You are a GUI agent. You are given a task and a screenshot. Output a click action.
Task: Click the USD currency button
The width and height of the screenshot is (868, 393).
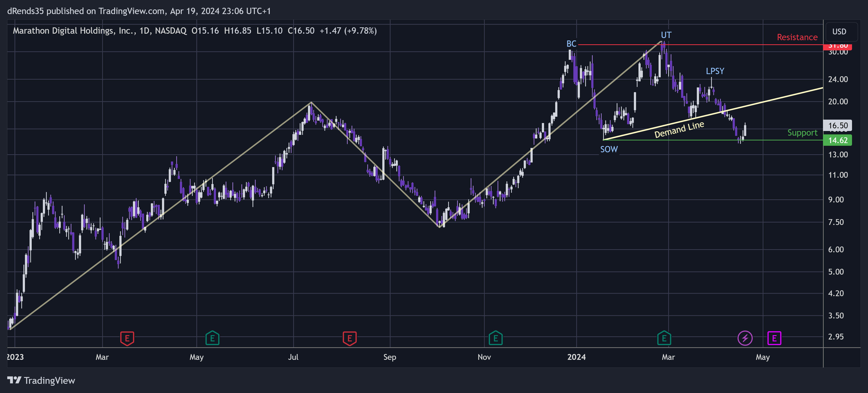click(x=839, y=32)
